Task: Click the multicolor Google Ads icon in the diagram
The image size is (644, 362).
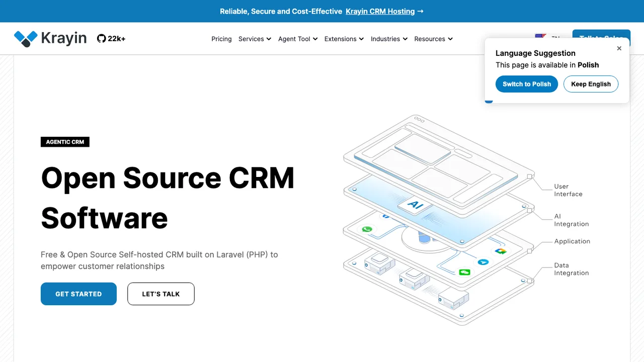Action: [x=500, y=251]
